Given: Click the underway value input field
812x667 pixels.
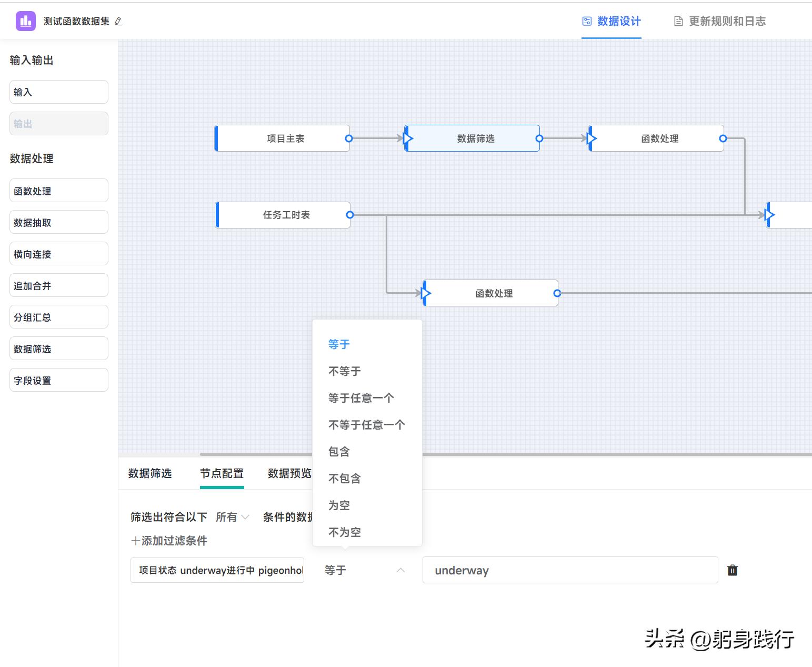Looking at the screenshot, I should coord(570,570).
